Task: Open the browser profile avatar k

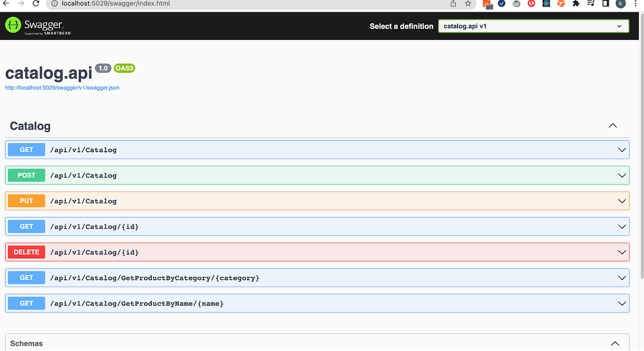Action: pyautogui.click(x=620, y=4)
